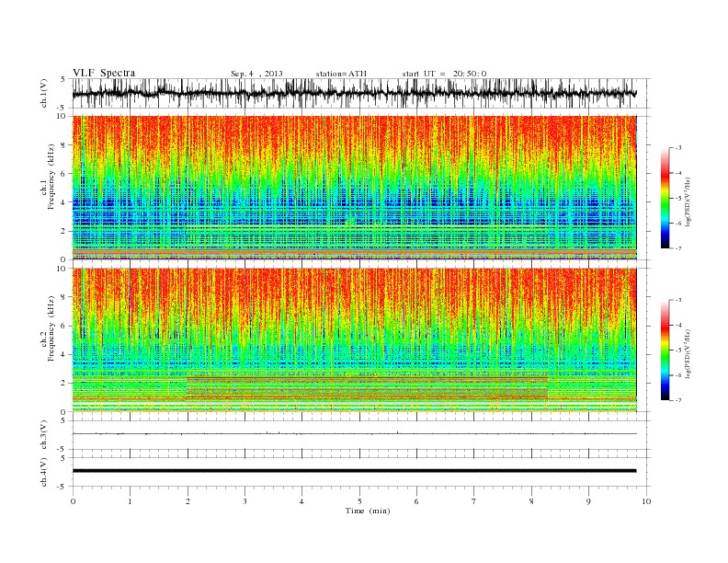Viewport: 728px width, 563px height.
Task: Click the flat ch.3 voltage trace
Action: (354, 433)
